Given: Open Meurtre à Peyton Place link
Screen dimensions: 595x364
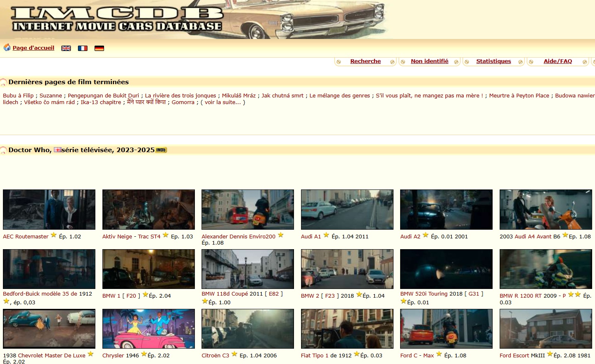Looking at the screenshot, I should tap(519, 96).
